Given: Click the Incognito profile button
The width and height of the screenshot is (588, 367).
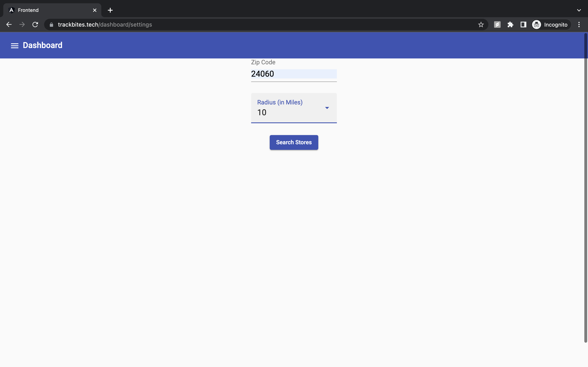Looking at the screenshot, I should [551, 25].
